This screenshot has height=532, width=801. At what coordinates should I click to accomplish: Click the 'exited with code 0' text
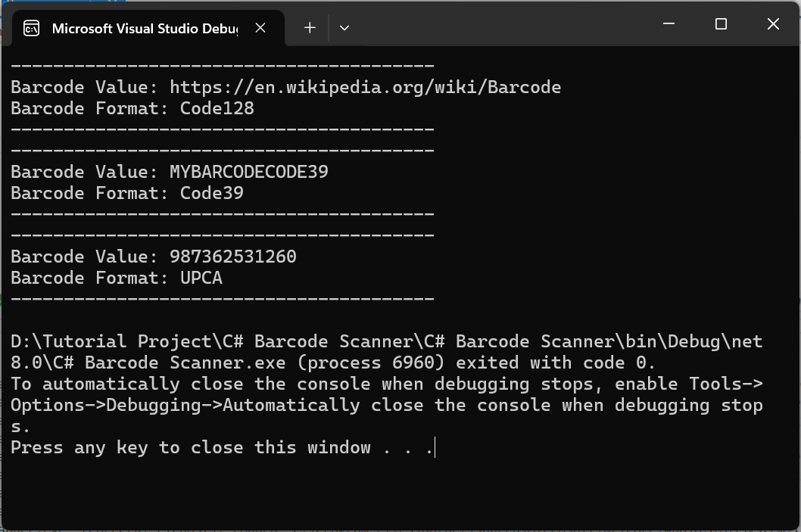click(555, 363)
